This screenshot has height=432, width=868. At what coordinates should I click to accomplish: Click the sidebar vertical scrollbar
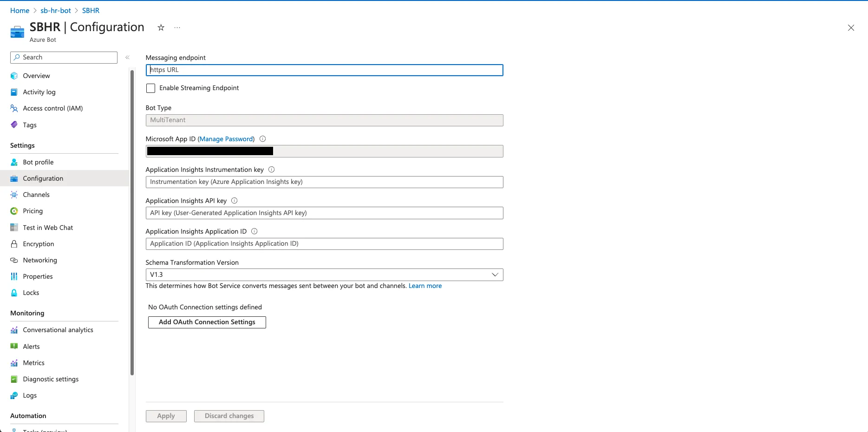(x=132, y=223)
